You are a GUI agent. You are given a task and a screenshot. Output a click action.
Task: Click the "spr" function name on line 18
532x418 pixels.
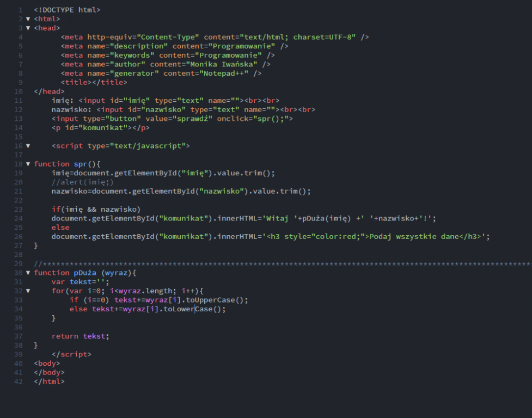click(x=81, y=164)
